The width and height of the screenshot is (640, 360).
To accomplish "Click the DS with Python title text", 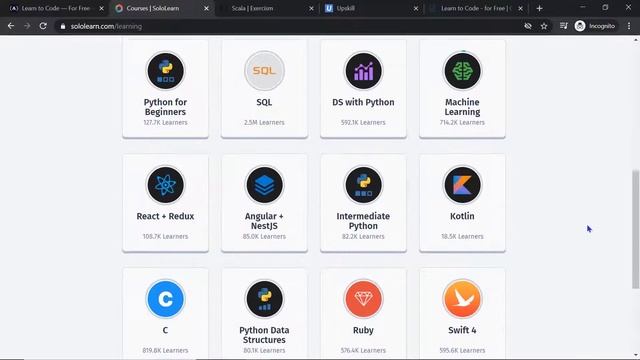I will 363,102.
